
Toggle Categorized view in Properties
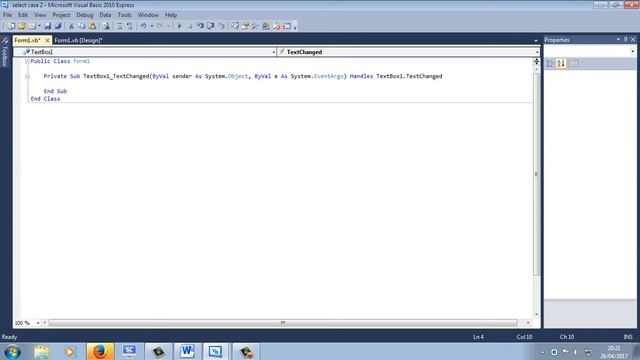(550, 64)
